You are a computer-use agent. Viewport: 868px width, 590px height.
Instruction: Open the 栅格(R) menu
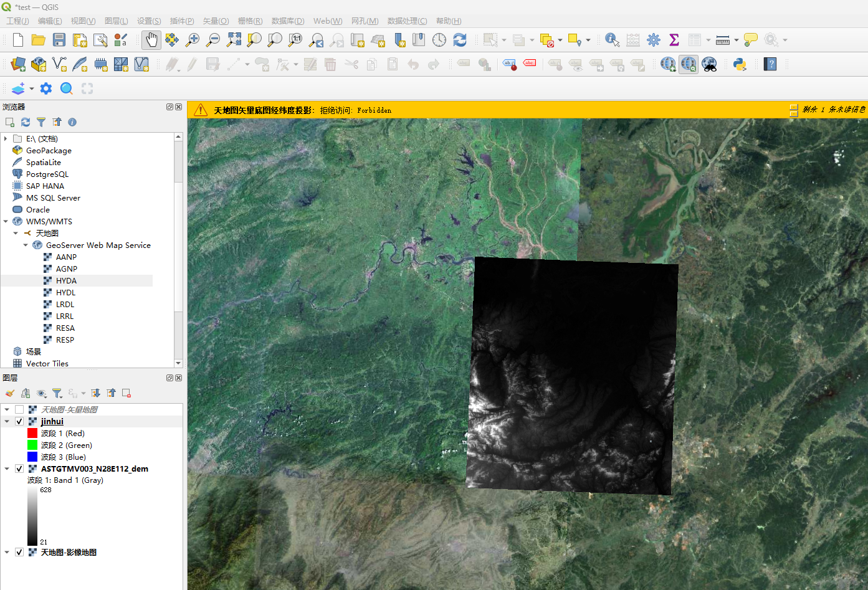coord(250,21)
